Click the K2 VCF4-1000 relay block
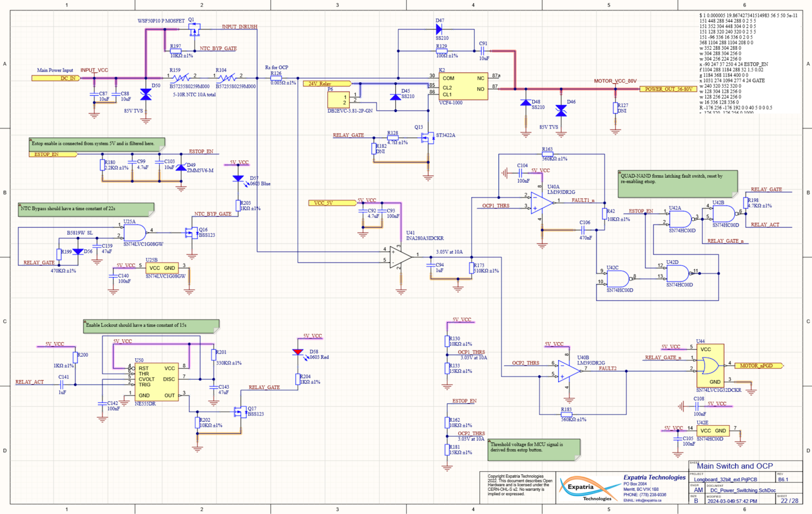812x514 pixels. click(463, 87)
